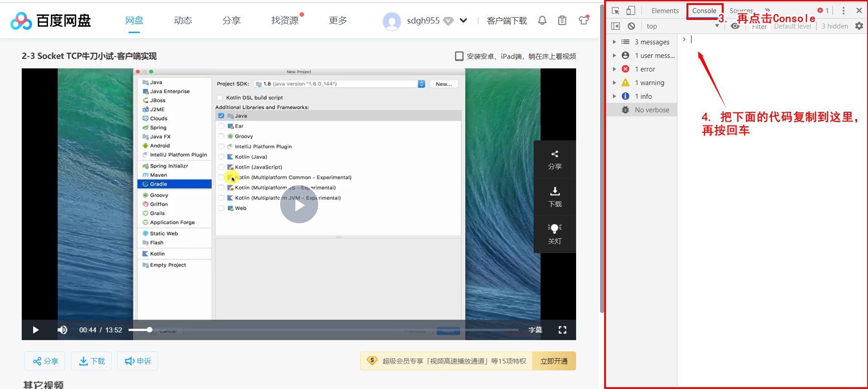Open the top context dropdown
The image size is (868, 389).
(x=682, y=26)
